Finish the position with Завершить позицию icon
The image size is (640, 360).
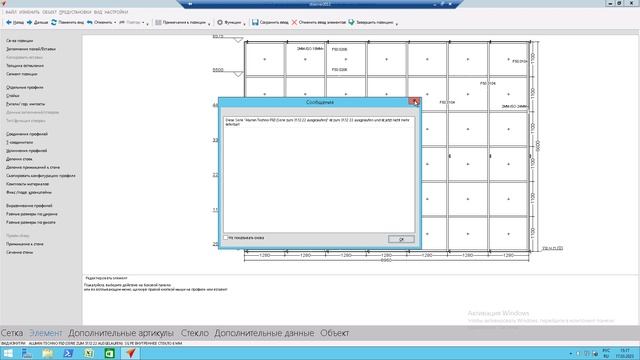[351, 22]
